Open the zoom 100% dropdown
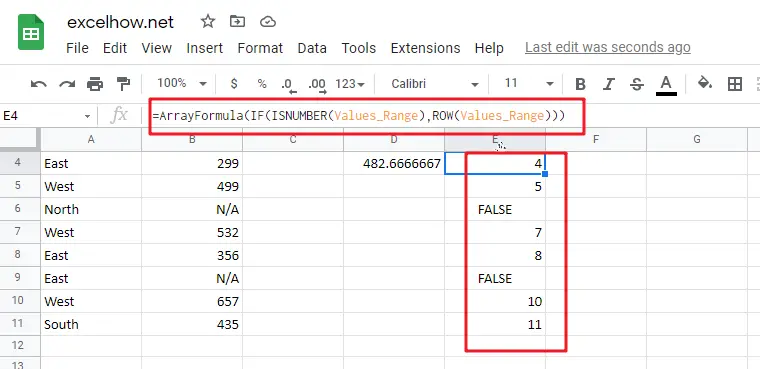This screenshot has height=369, width=760. pos(181,84)
